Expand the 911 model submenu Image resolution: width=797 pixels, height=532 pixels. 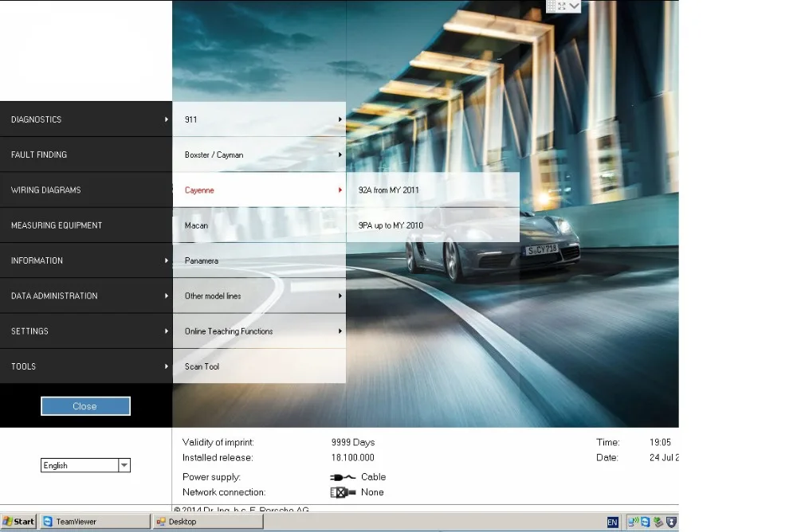click(x=259, y=119)
